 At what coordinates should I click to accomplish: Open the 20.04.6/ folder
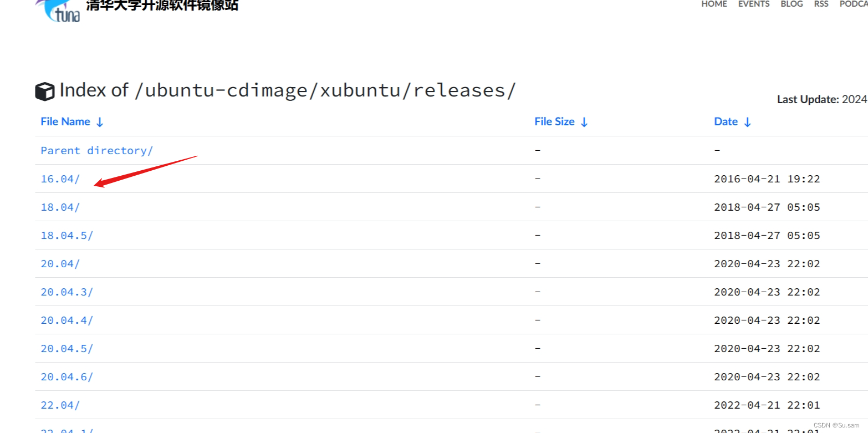coord(67,376)
